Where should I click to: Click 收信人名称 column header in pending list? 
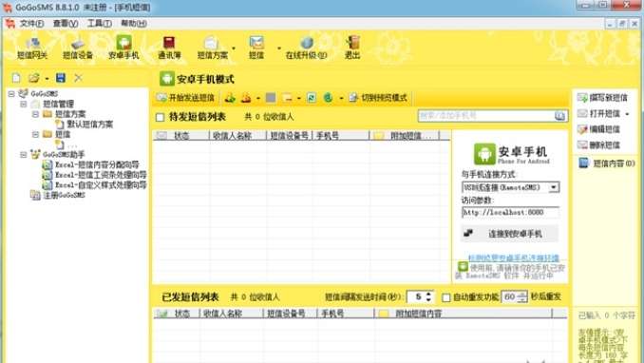point(237,136)
